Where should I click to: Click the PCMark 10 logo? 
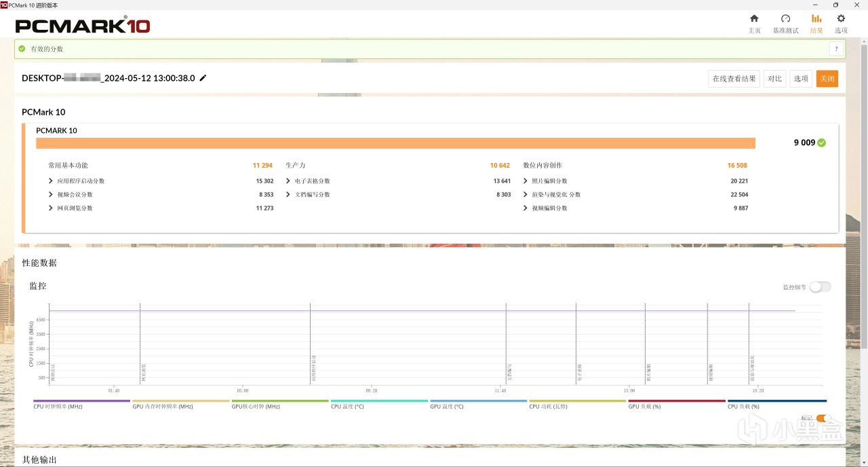(82, 26)
